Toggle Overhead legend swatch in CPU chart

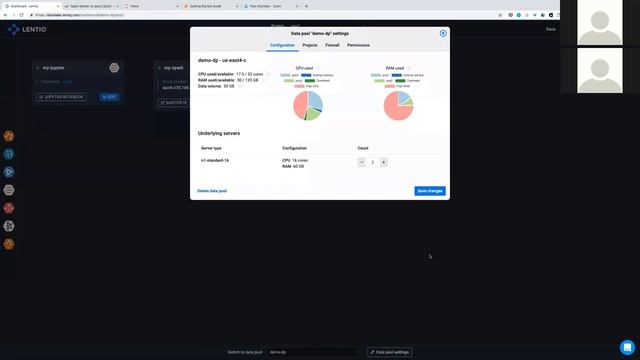(310, 81)
